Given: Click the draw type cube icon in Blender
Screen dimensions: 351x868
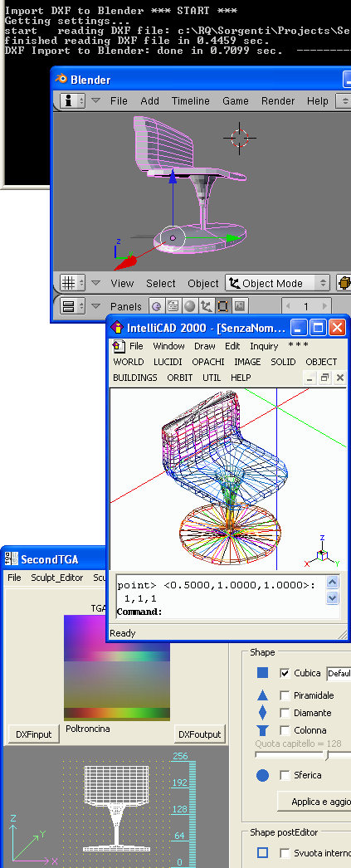Looking at the screenshot, I should coord(344,283).
